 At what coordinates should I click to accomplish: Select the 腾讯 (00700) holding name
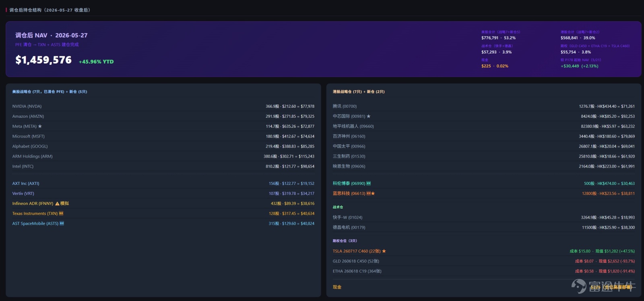pos(345,106)
